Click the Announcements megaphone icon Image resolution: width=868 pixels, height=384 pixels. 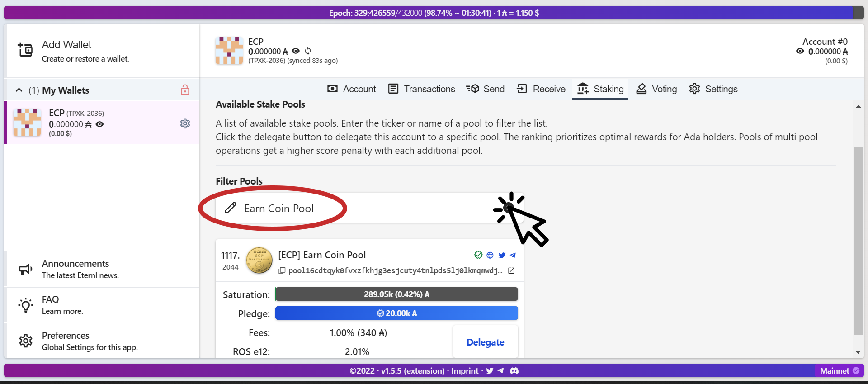(x=25, y=270)
